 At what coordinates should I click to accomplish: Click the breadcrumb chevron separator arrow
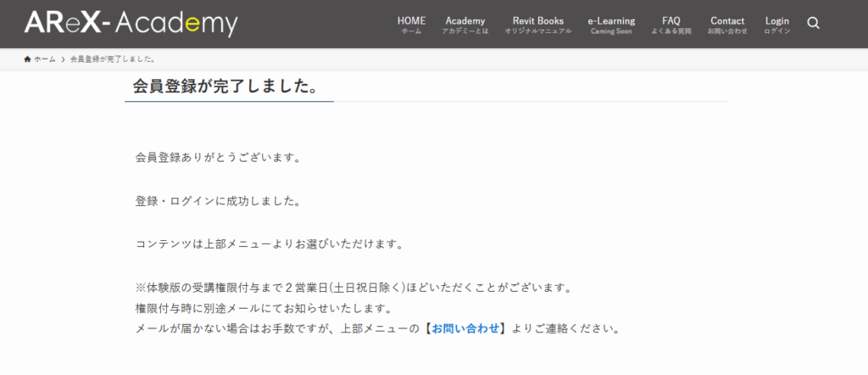(x=63, y=59)
